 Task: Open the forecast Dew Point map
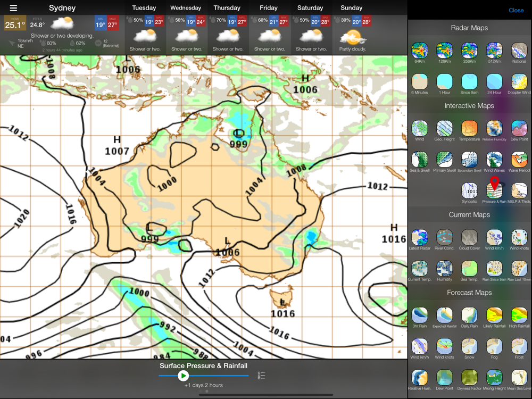point(444,378)
